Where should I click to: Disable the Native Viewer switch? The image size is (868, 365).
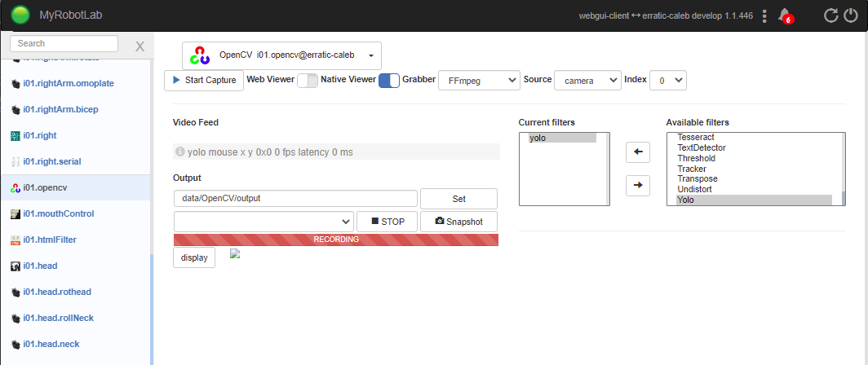[x=389, y=80]
